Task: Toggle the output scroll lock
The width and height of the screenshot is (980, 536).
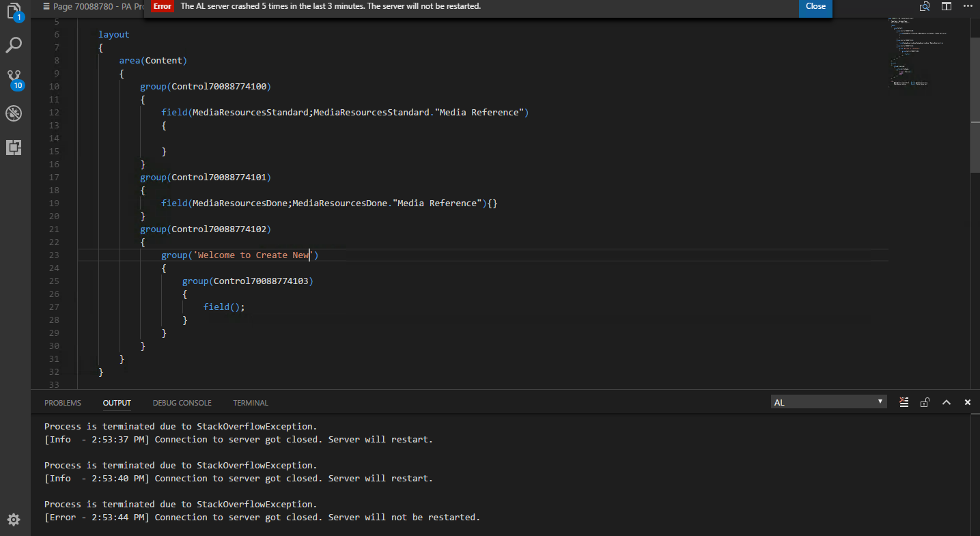Action: click(925, 402)
